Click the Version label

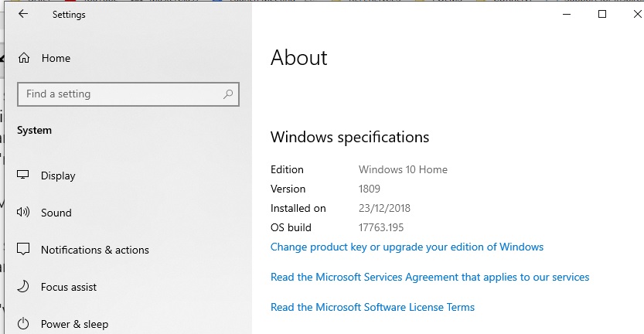[288, 189]
